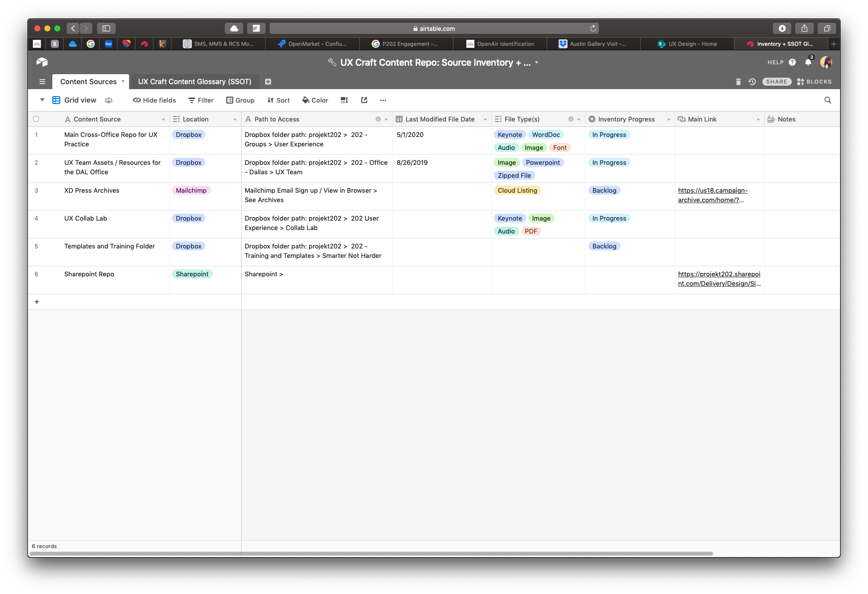Image resolution: width=868 pixels, height=594 pixels.
Task: Click the Cloud Listing file type tag
Action: point(517,190)
